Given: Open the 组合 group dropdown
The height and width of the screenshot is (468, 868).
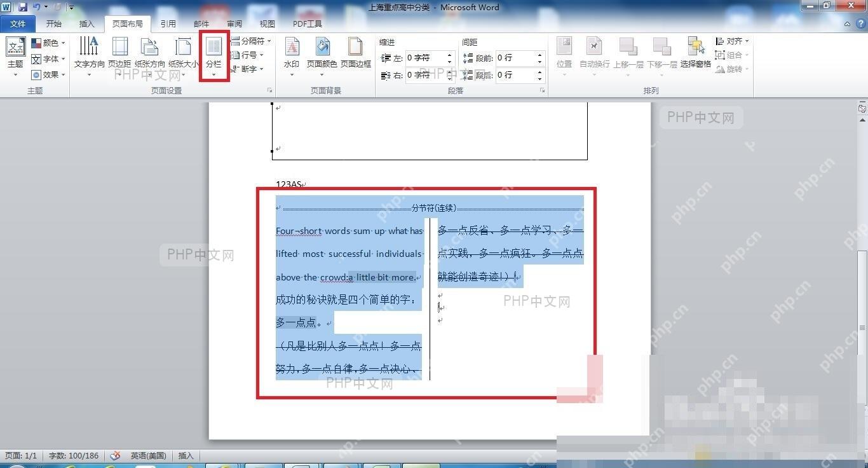Looking at the screenshot, I should point(731,55).
